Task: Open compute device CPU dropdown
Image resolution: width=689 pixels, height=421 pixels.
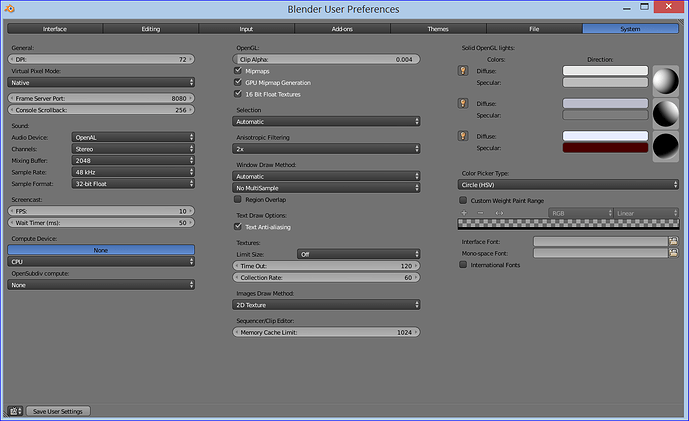Action: (101, 261)
